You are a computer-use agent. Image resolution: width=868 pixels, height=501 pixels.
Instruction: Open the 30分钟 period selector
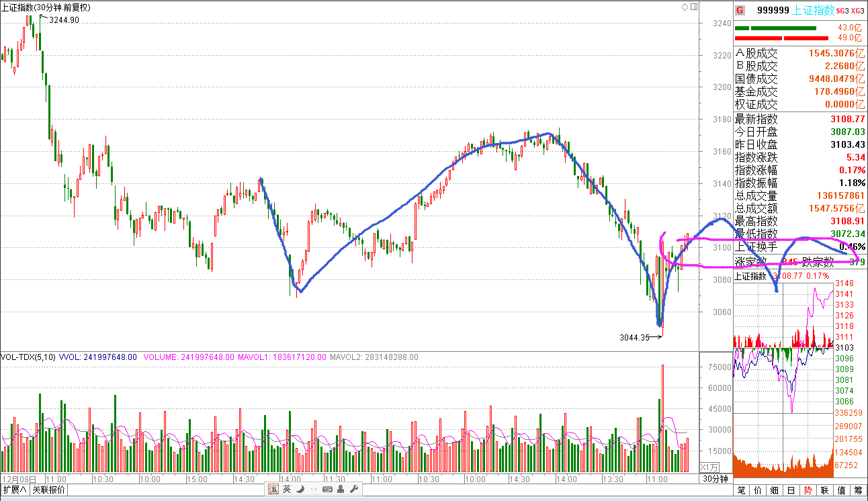point(715,479)
